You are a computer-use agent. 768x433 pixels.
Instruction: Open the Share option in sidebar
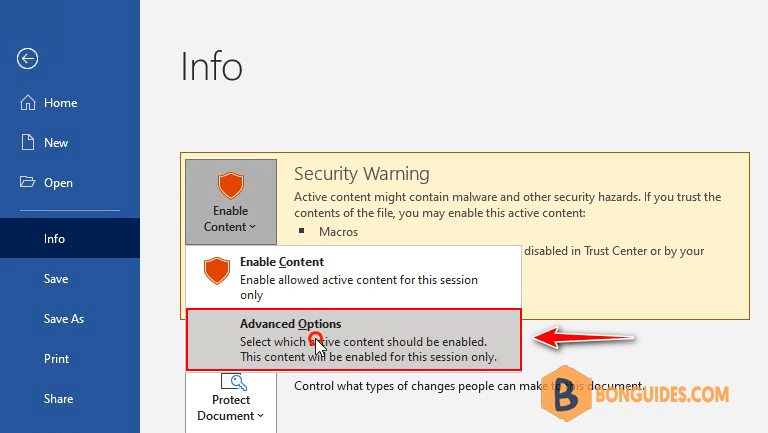coord(70,398)
